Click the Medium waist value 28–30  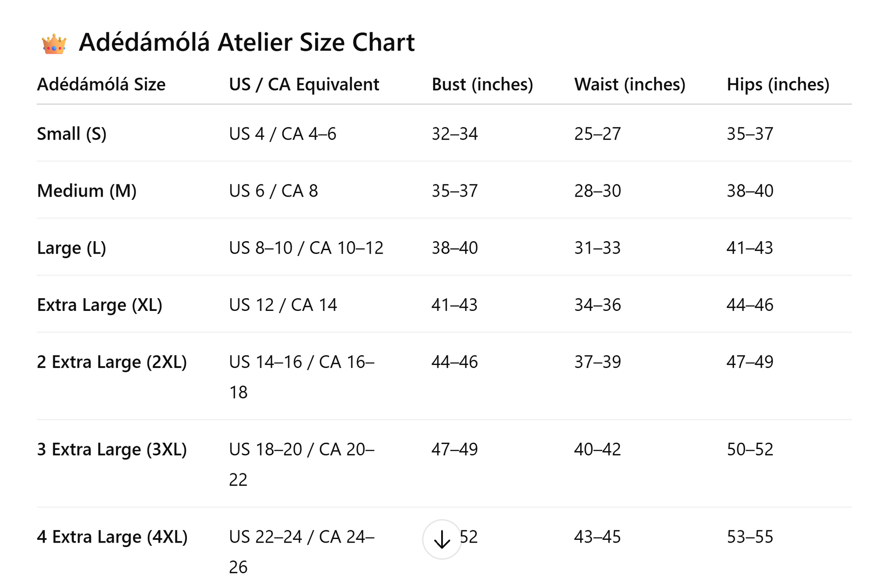click(x=597, y=191)
